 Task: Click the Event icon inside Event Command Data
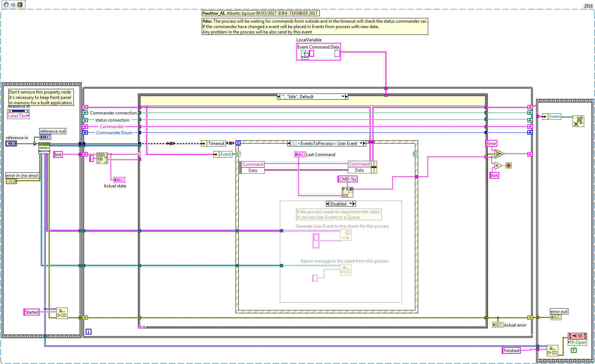(305, 54)
